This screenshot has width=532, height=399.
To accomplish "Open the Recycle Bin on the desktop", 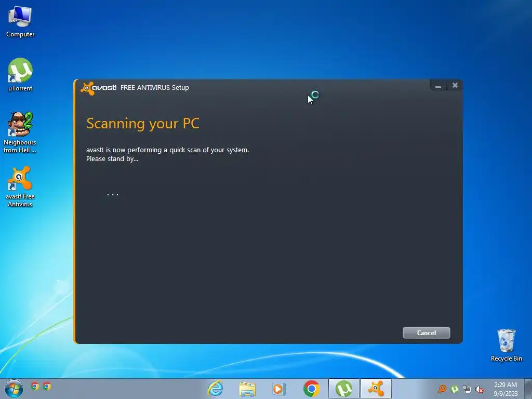I will click(x=506, y=345).
